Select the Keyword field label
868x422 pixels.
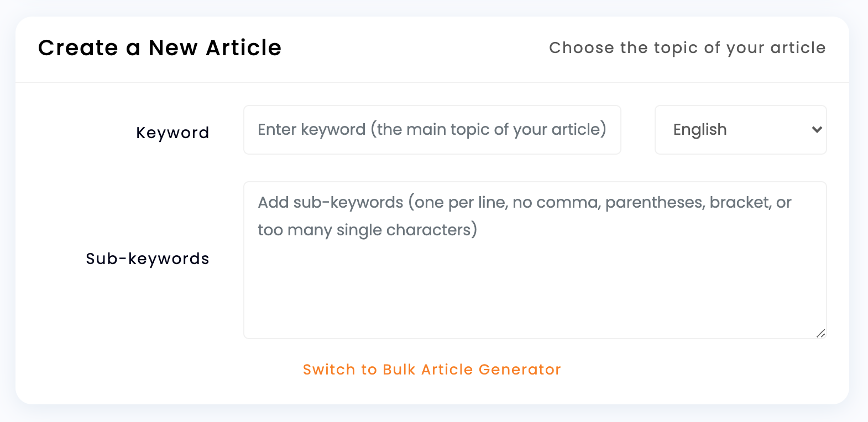click(x=172, y=132)
